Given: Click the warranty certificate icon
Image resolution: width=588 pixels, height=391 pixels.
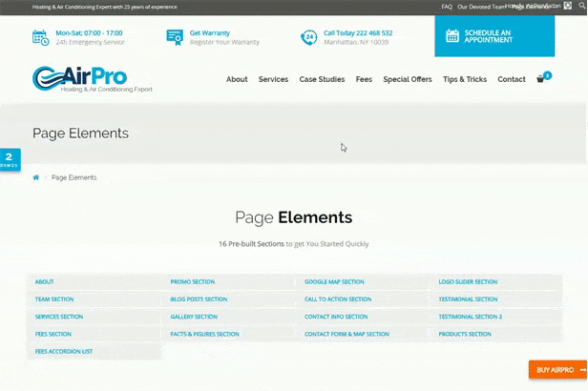Looking at the screenshot, I should pos(175,37).
